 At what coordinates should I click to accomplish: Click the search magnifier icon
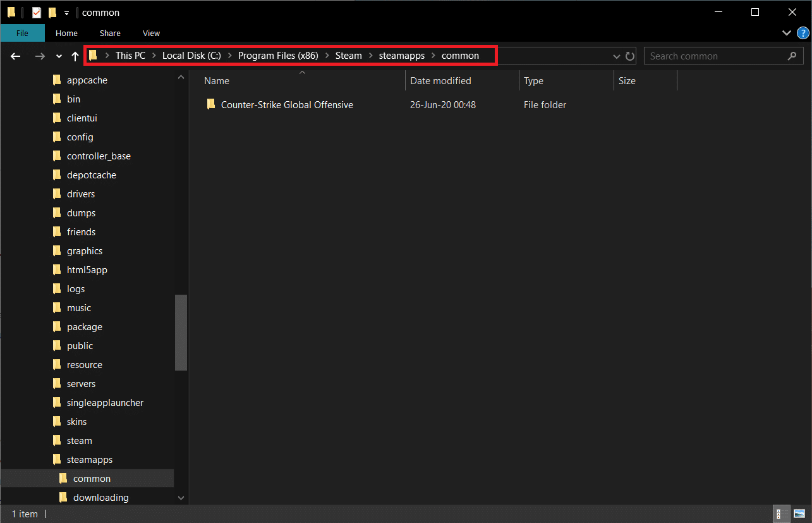tap(792, 56)
